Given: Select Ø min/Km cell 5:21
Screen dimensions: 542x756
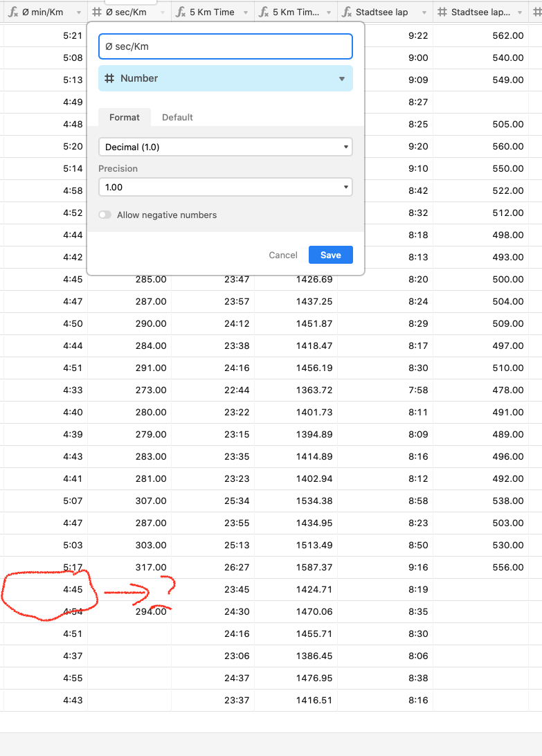Looking at the screenshot, I should 45,36.
